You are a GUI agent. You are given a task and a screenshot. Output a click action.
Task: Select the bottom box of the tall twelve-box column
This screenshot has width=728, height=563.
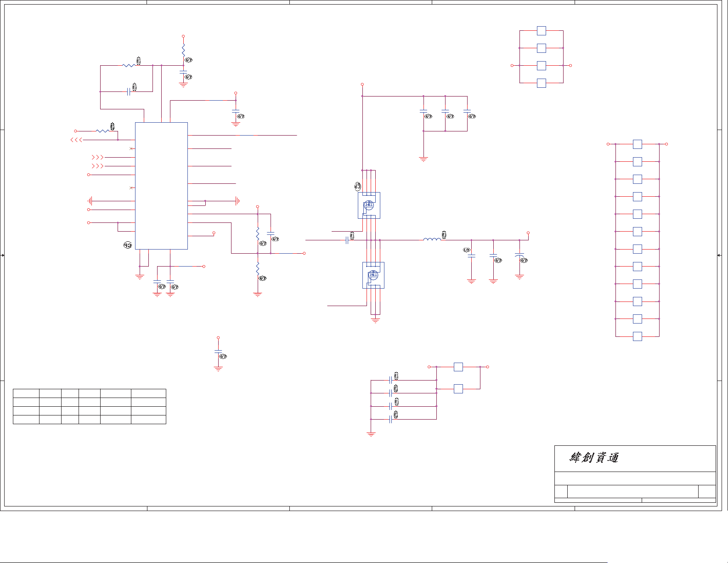[x=638, y=336]
